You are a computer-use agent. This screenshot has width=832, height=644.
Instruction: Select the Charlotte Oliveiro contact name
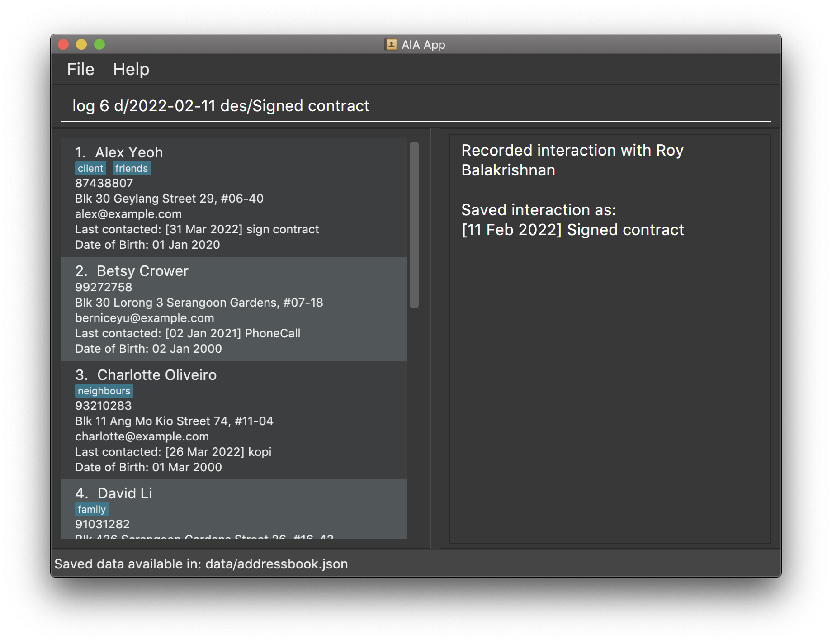(x=157, y=375)
